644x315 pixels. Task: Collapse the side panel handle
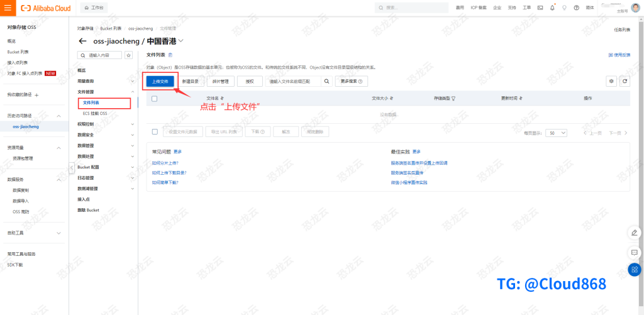click(71, 168)
